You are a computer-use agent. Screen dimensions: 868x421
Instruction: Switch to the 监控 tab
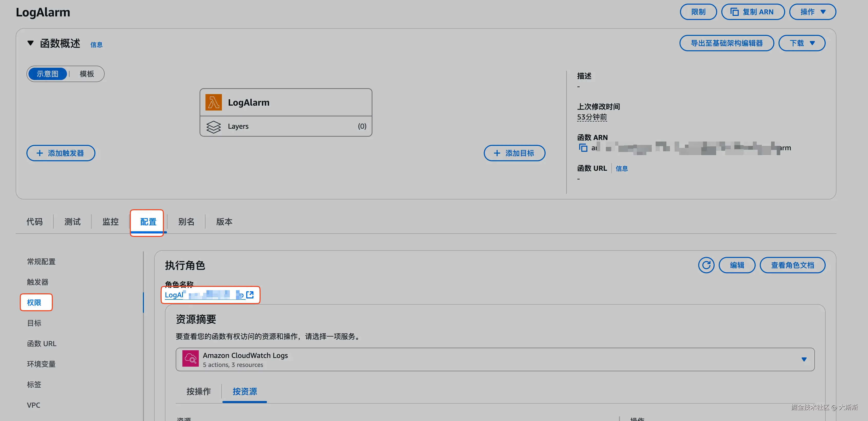pos(110,222)
